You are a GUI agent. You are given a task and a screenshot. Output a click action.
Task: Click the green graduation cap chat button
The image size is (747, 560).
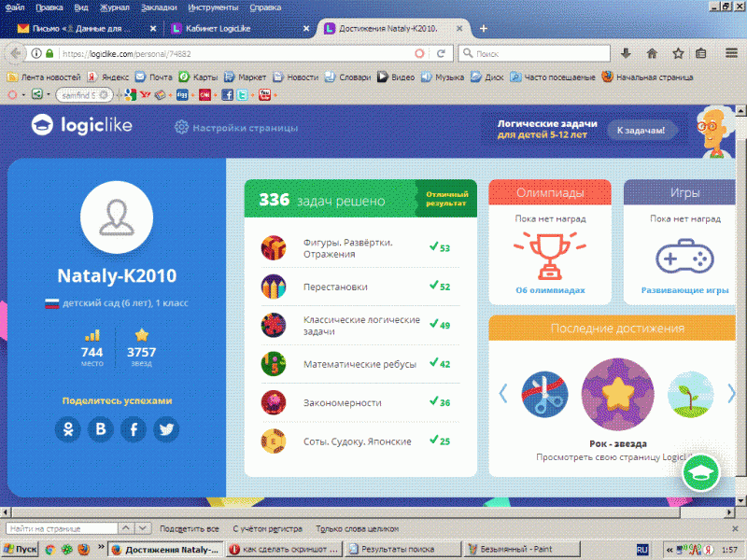[701, 472]
